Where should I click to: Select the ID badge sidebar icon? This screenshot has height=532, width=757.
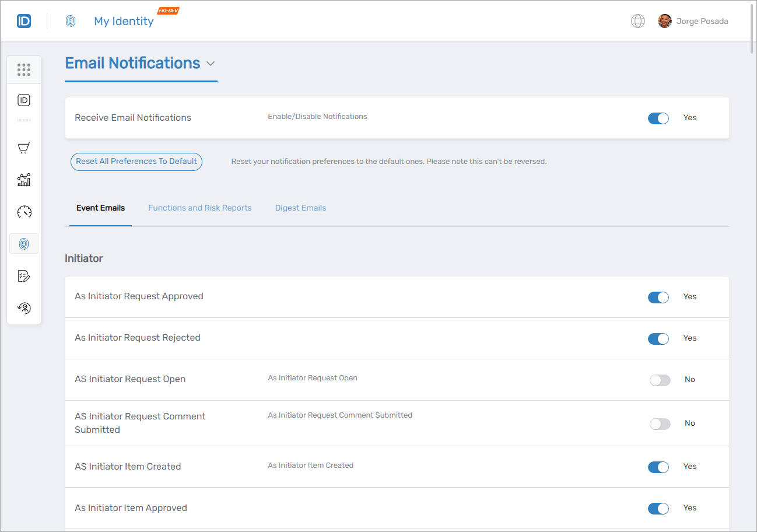[x=24, y=100]
